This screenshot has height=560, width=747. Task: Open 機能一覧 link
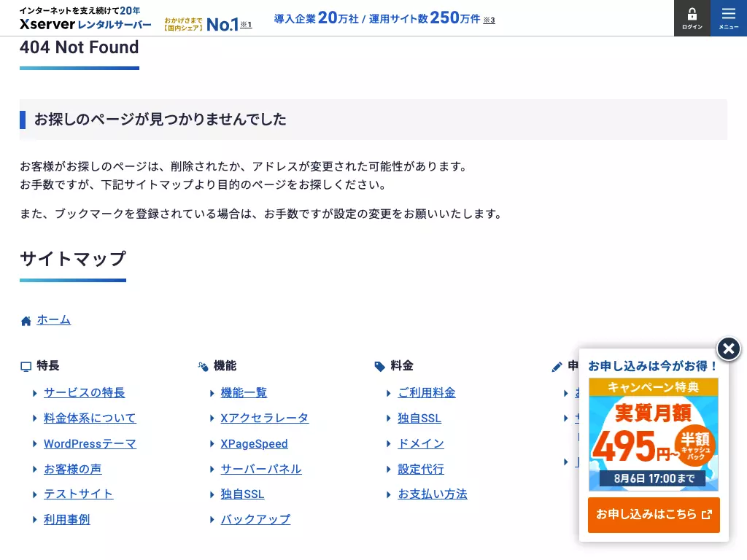point(244,392)
